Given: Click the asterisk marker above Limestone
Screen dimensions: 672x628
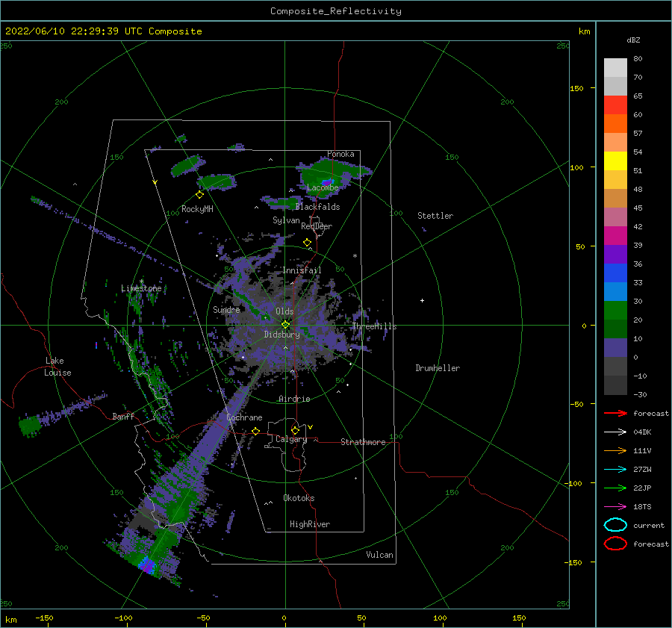Looking at the screenshot, I should click(141, 282).
